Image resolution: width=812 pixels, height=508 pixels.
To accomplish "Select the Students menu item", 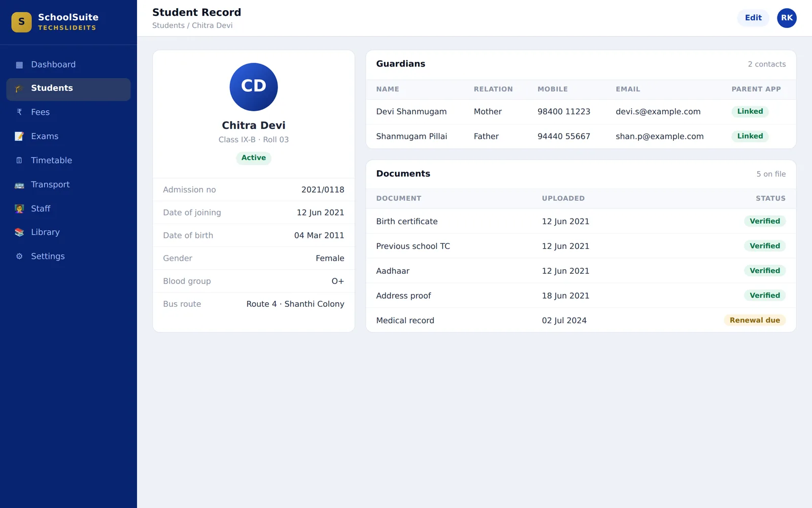I will point(69,88).
